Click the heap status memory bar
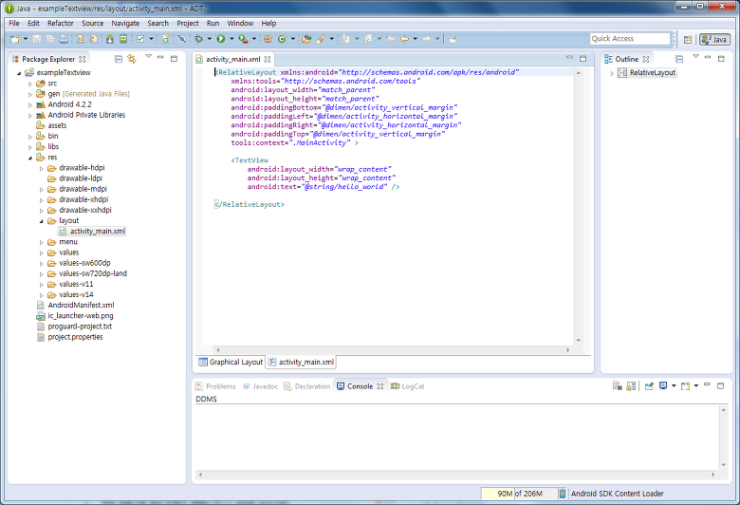The image size is (740, 505). 519,494
